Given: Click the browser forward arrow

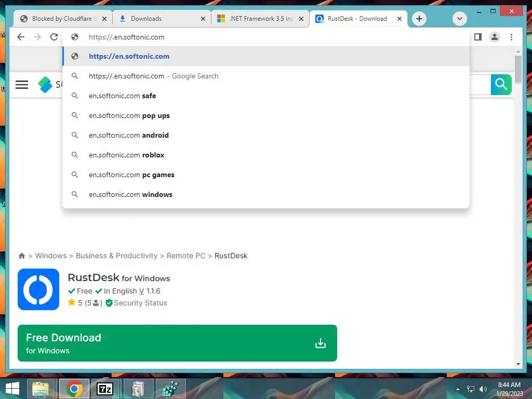Looking at the screenshot, I should tap(37, 37).
